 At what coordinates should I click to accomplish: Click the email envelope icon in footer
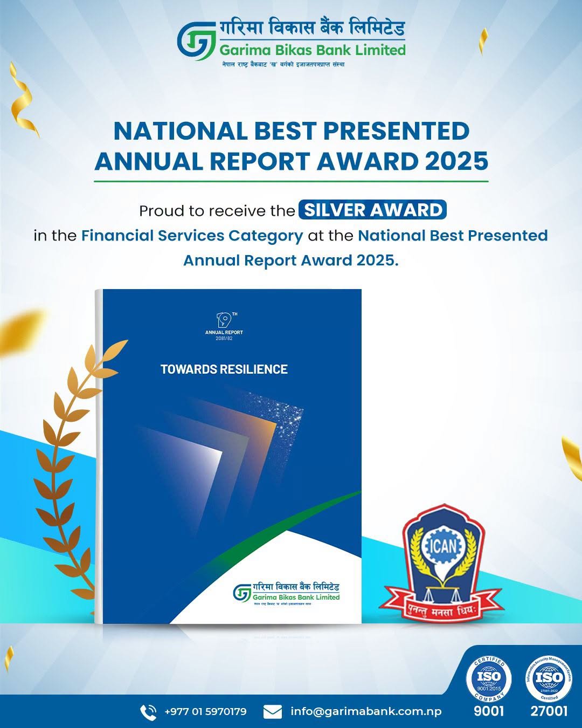click(x=273, y=712)
